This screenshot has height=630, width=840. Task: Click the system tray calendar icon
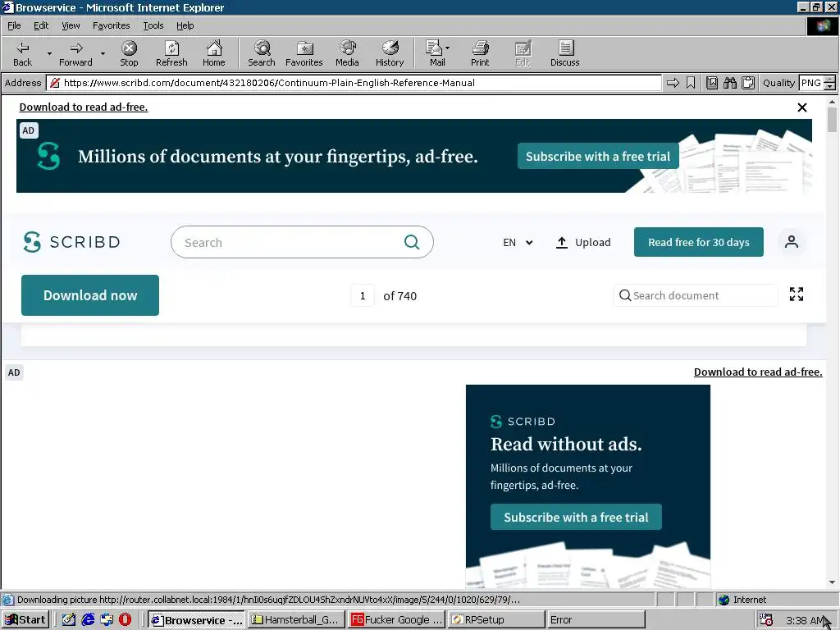click(x=766, y=620)
